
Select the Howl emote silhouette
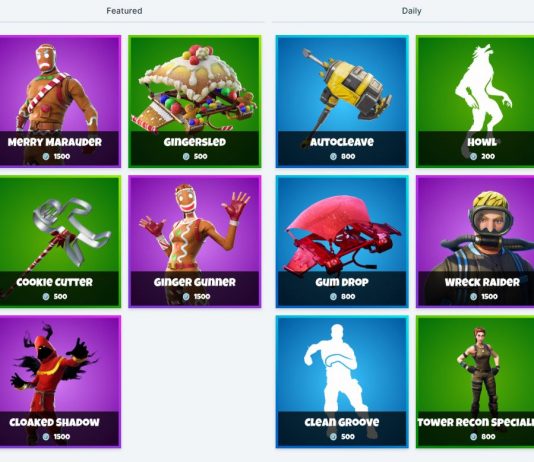coord(483,90)
